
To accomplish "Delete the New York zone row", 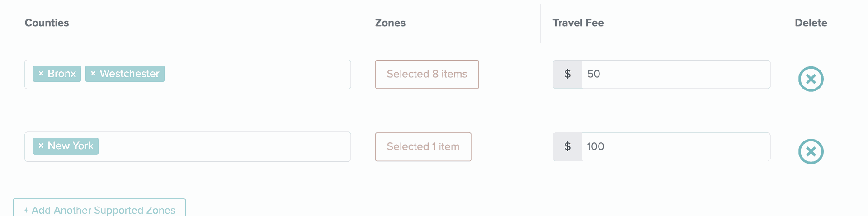I will [811, 151].
